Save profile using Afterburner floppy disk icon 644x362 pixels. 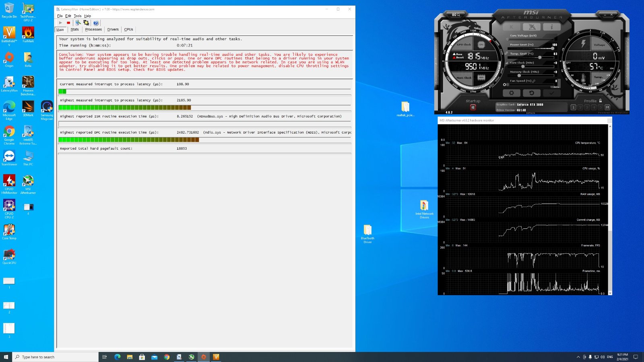coord(607,107)
